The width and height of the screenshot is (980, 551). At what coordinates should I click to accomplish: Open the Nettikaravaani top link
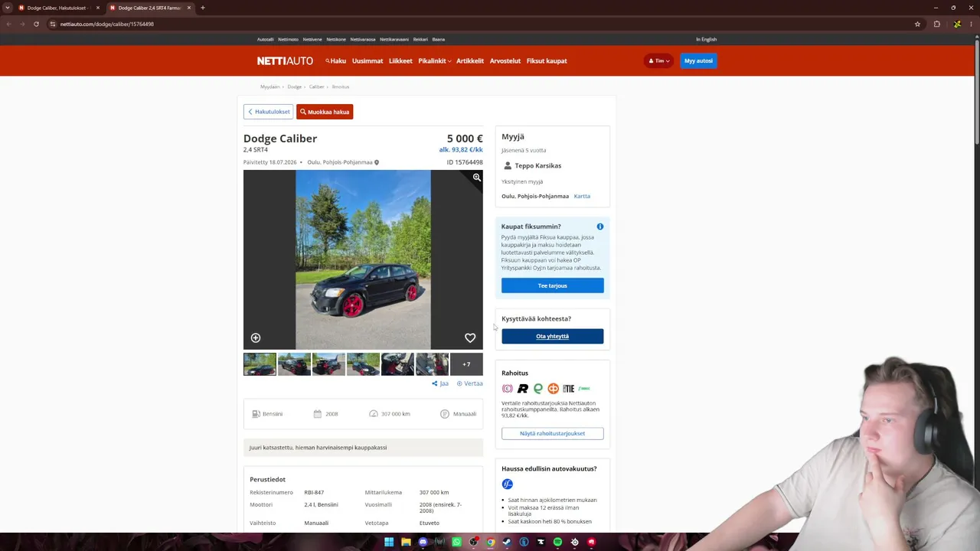(x=394, y=39)
